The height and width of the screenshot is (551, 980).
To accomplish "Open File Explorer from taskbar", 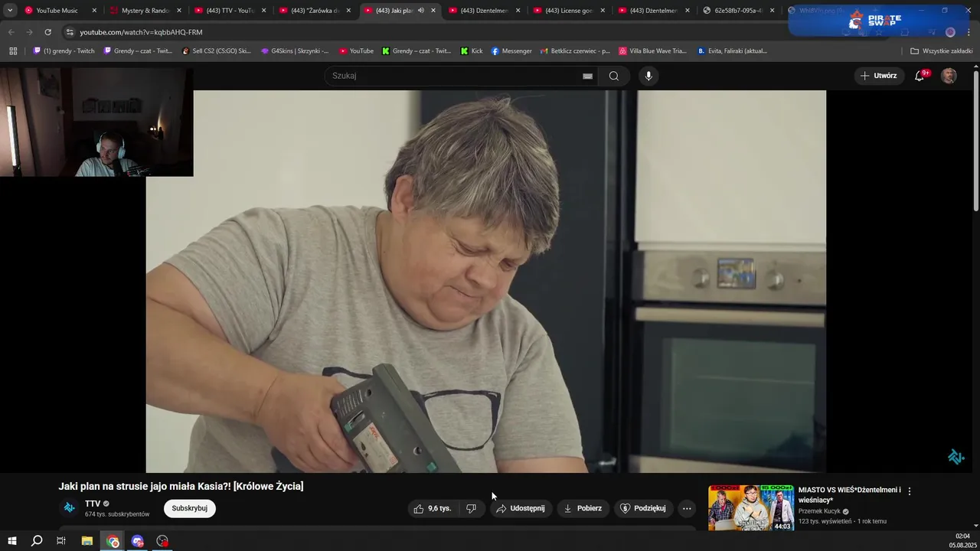I will (87, 541).
